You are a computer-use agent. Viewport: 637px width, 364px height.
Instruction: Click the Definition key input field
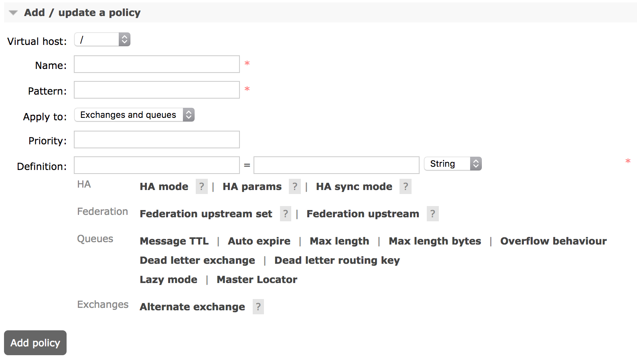pyautogui.click(x=157, y=165)
